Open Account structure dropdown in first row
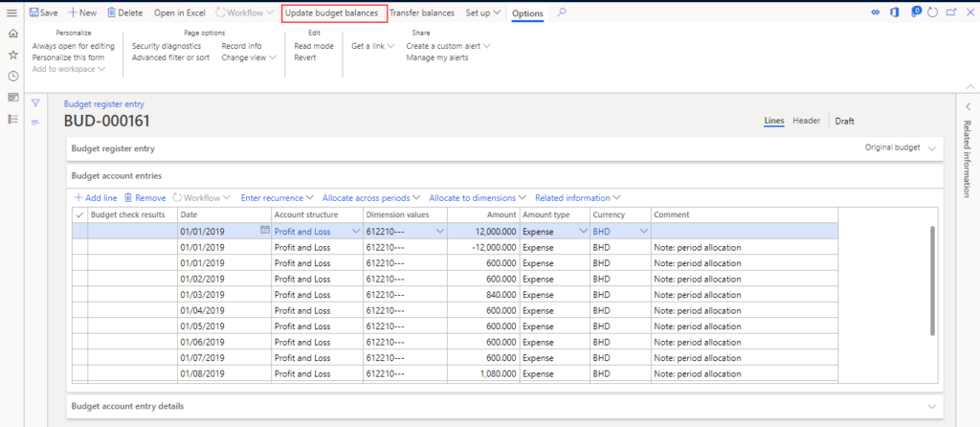The width and height of the screenshot is (980, 427). coord(356,232)
